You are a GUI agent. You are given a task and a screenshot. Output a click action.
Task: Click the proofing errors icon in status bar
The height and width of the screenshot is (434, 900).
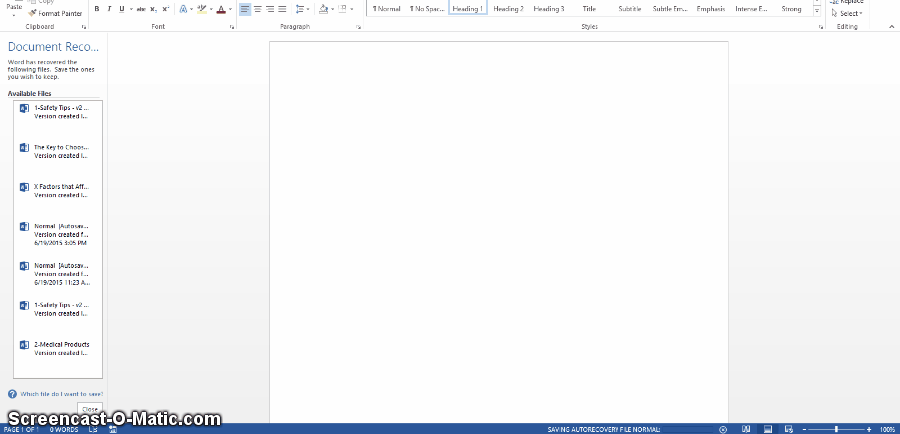coord(94,429)
